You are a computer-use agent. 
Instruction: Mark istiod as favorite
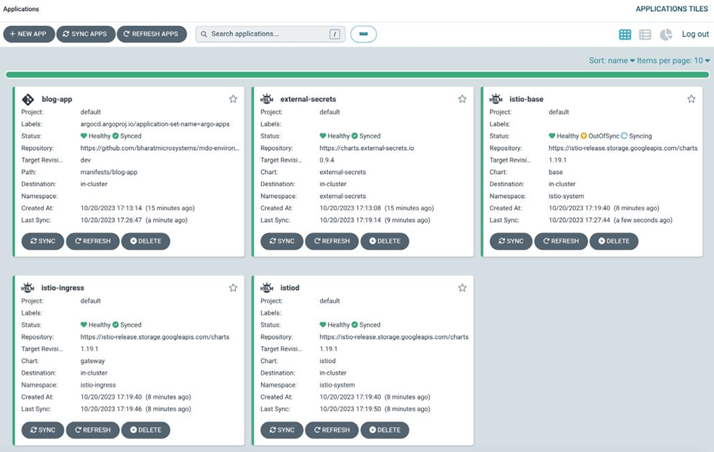click(462, 288)
